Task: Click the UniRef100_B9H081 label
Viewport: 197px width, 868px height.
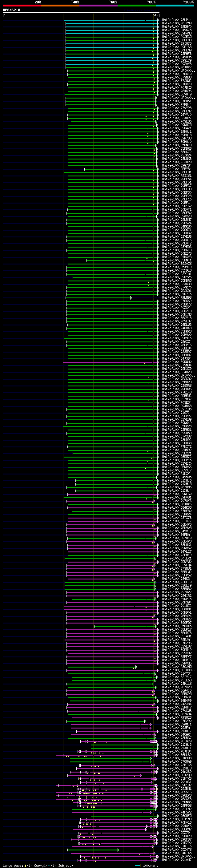Action: pyautogui.click(x=177, y=498)
